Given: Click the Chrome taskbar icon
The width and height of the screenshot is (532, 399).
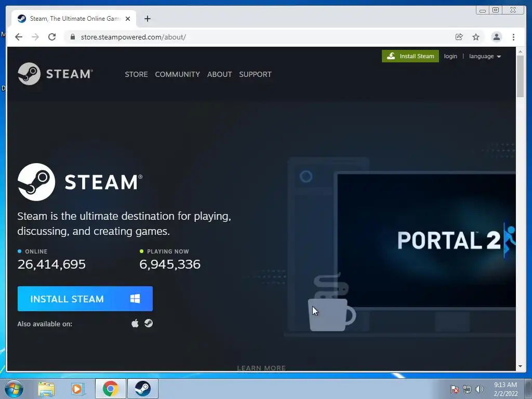Looking at the screenshot, I should coord(111,389).
